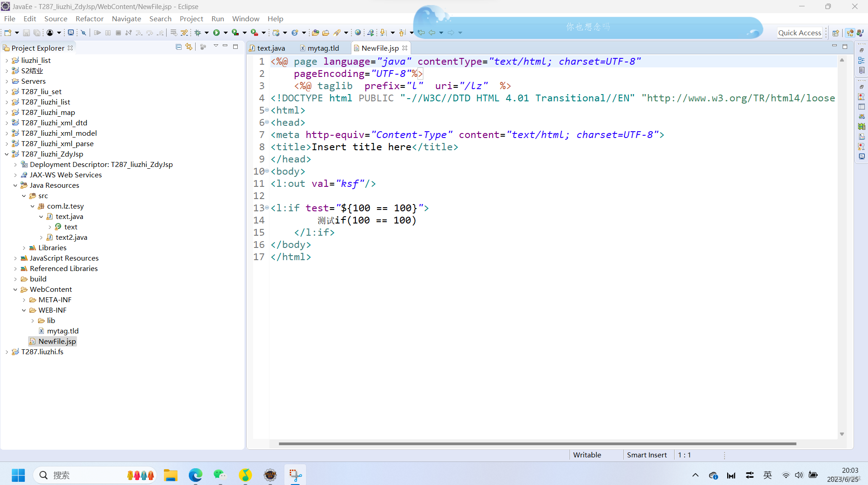Screen dimensions: 868x485
Task: Maximize the editor area
Action: pyautogui.click(x=845, y=47)
